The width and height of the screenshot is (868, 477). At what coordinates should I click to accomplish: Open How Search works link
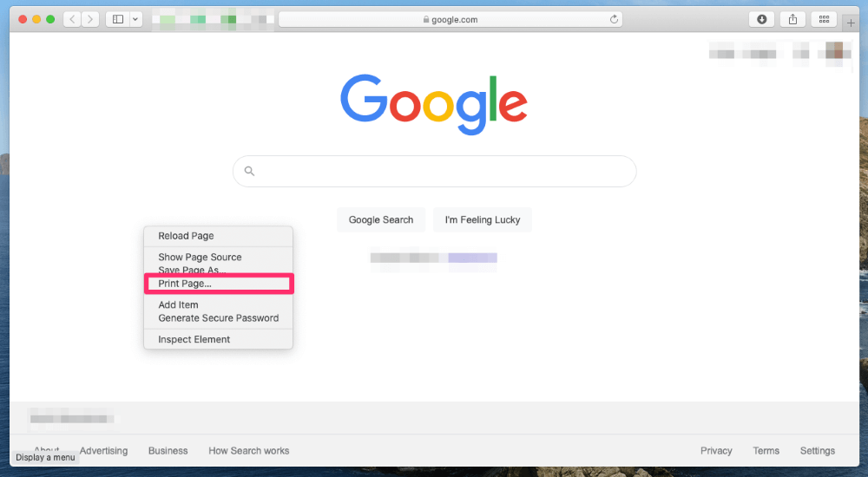click(248, 450)
